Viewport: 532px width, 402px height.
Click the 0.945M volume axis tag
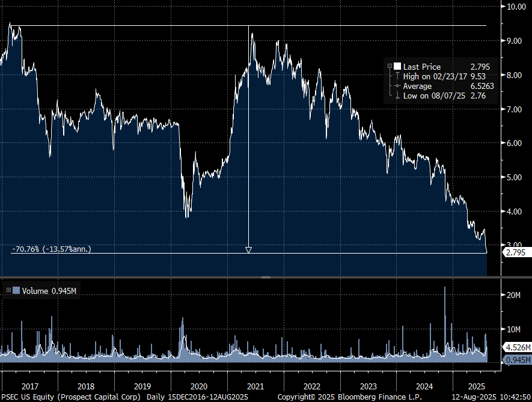click(518, 360)
